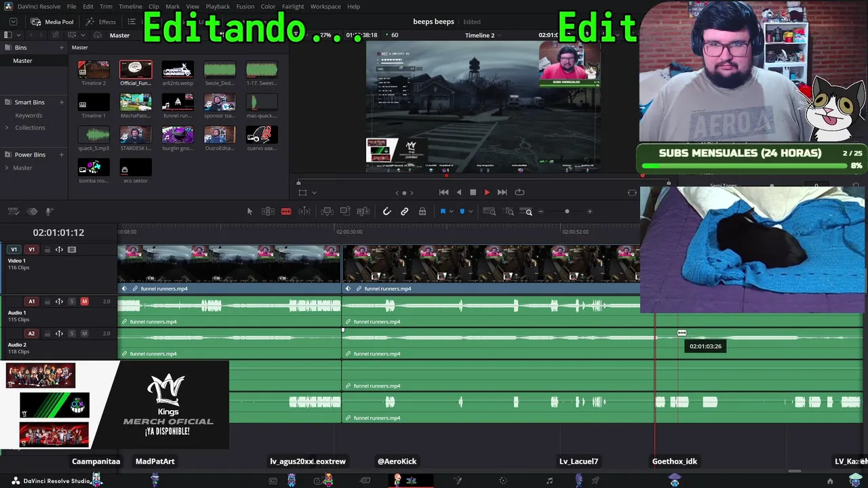The height and width of the screenshot is (488, 868).
Task: Open the Index panel list icon
Action: pos(132,22)
